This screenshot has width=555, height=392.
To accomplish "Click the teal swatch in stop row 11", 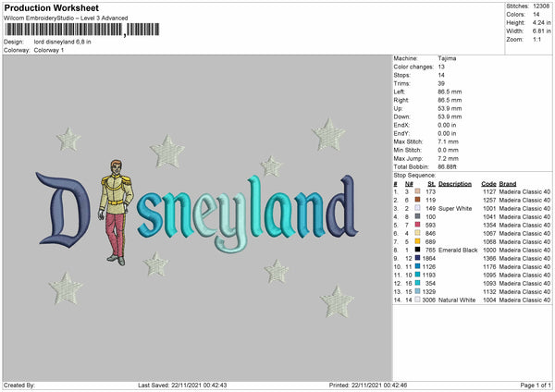I will tap(418, 275).
